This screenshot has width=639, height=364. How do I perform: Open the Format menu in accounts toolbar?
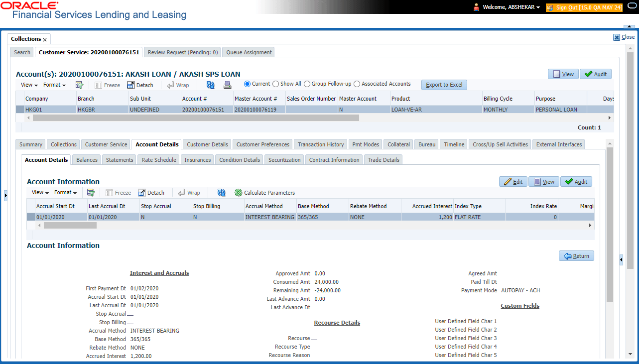point(54,85)
